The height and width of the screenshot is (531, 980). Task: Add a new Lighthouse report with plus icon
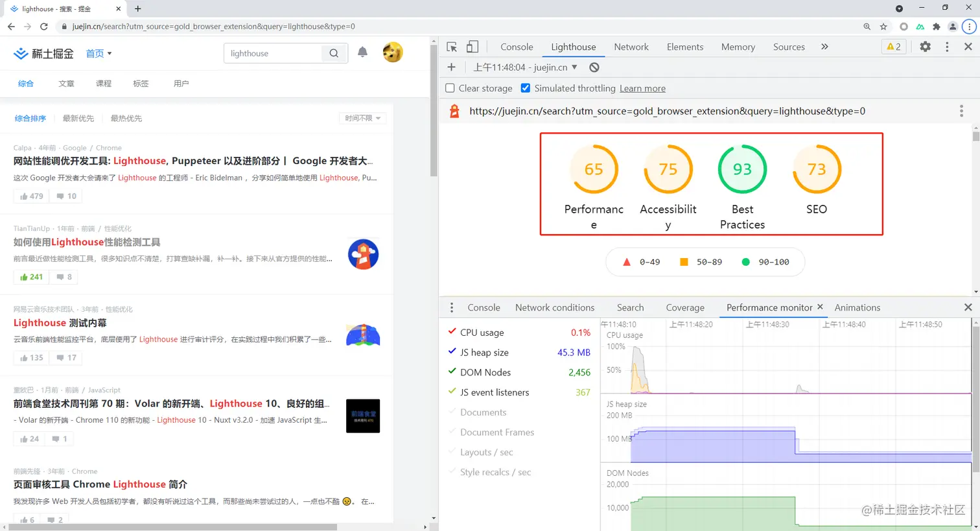click(452, 67)
